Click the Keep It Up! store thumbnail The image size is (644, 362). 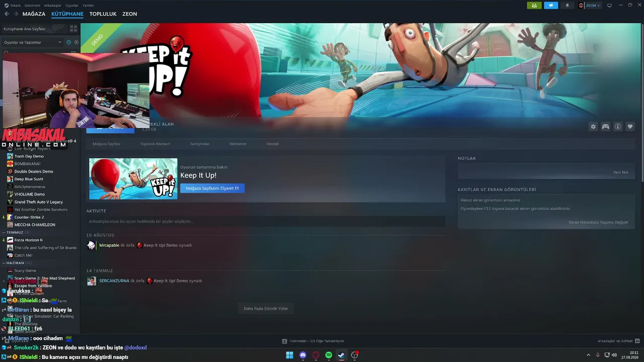133,179
